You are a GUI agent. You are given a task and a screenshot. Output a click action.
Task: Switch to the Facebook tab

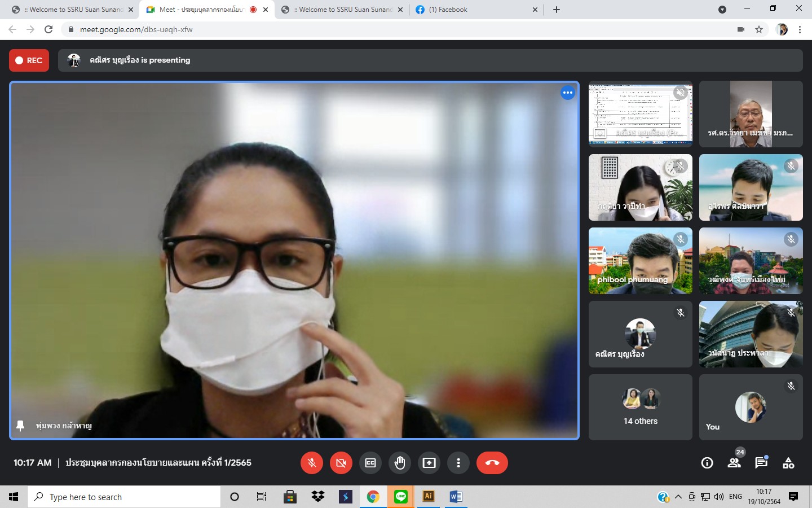(x=474, y=10)
